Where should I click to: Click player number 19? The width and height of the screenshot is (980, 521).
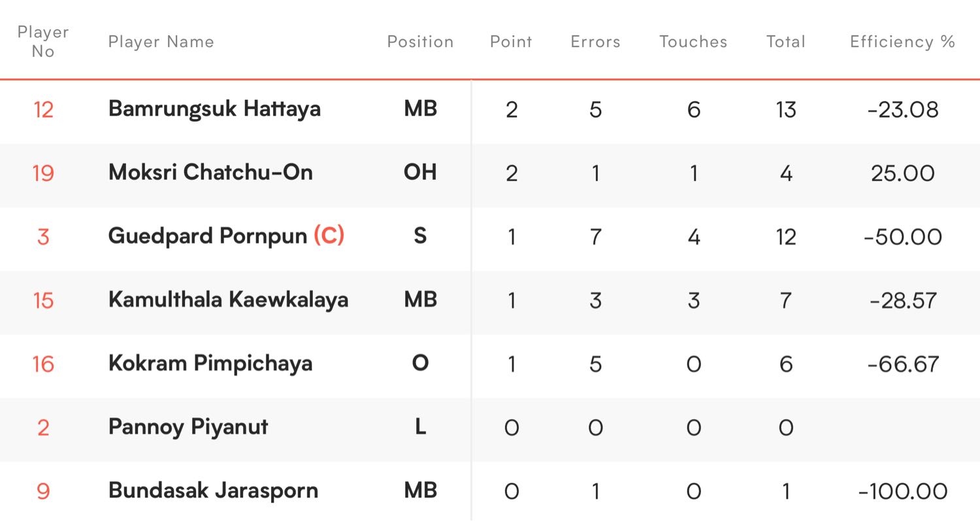43,173
